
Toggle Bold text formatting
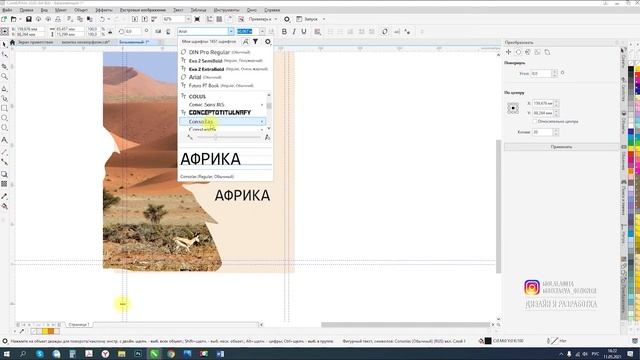(x=284, y=31)
